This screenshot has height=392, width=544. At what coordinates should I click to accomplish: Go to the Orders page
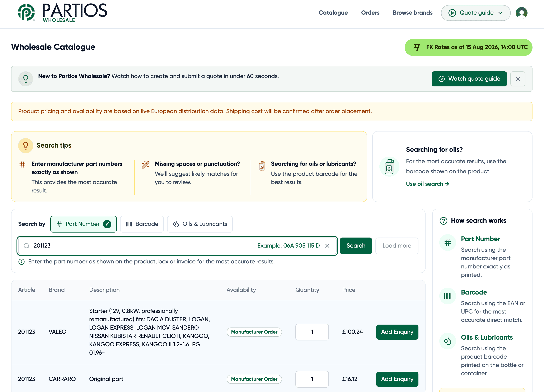click(370, 13)
